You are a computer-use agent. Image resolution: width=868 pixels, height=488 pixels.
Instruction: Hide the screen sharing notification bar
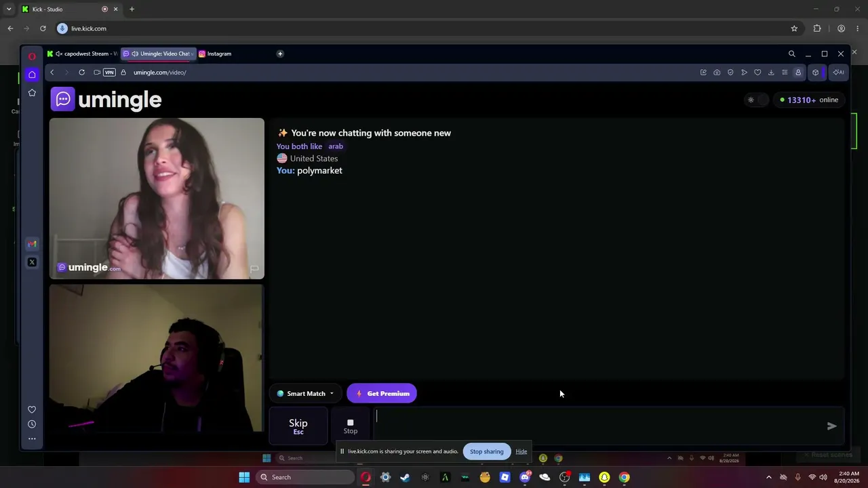(x=521, y=451)
